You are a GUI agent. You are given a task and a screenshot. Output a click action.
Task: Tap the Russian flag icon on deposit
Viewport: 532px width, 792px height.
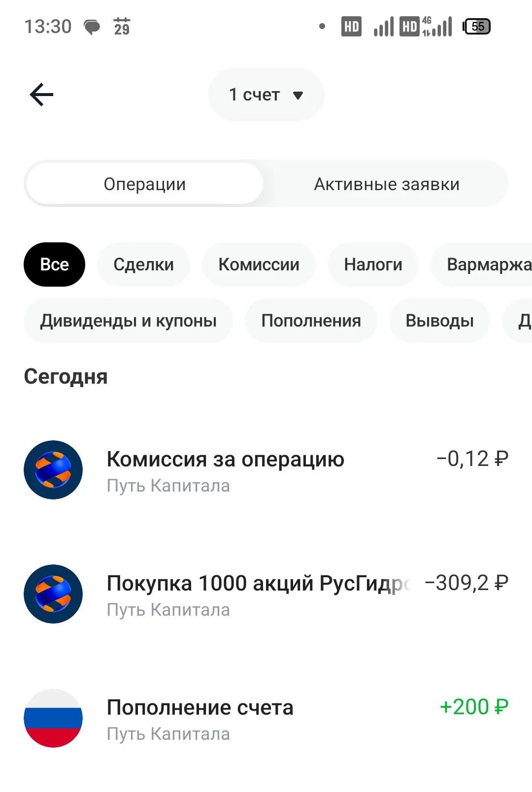pyautogui.click(x=53, y=718)
